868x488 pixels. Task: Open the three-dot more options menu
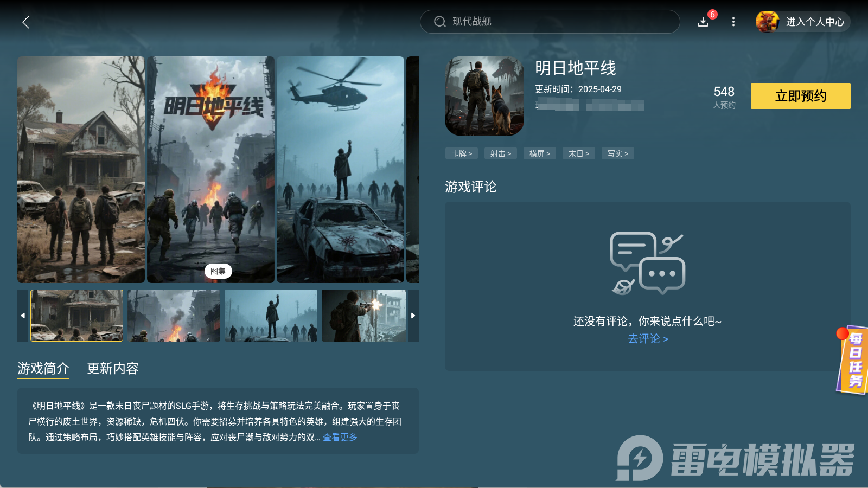(x=733, y=22)
